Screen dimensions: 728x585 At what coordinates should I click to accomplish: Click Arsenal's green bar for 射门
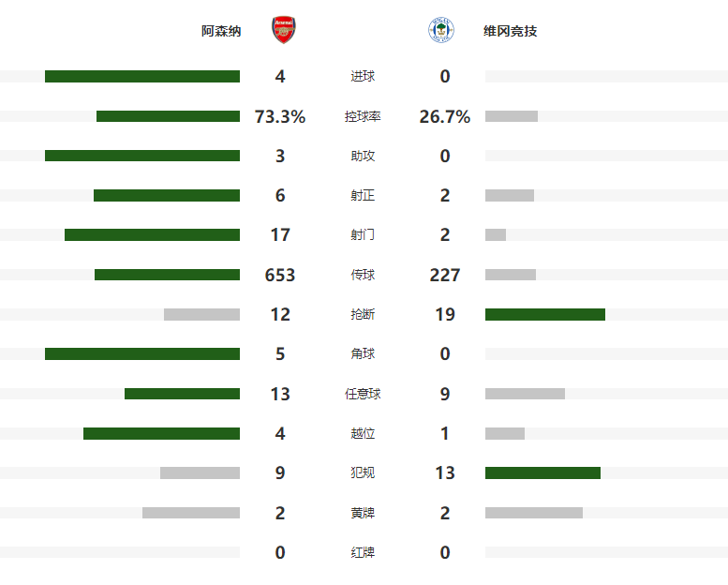tap(152, 235)
